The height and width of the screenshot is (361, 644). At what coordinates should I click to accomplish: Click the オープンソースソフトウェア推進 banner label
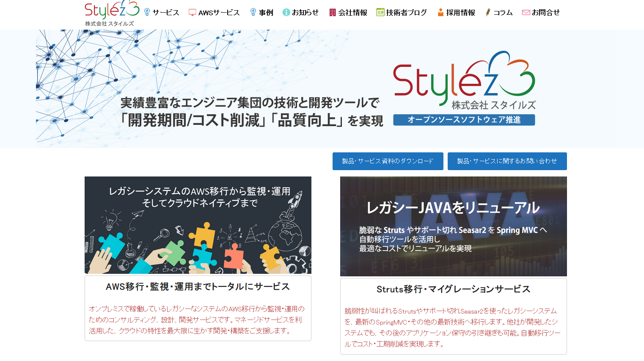(464, 120)
